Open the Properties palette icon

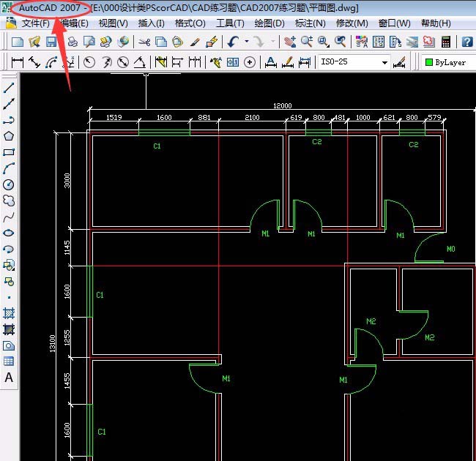click(362, 42)
